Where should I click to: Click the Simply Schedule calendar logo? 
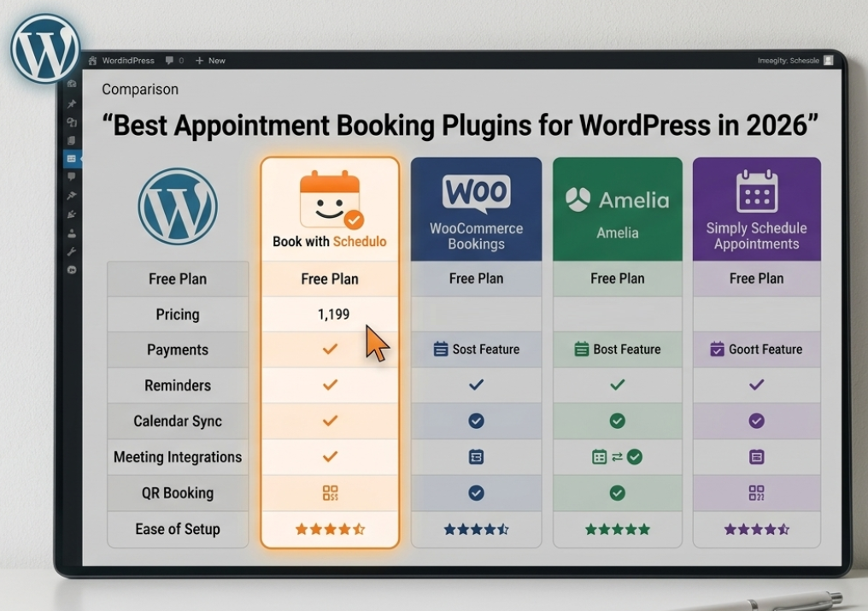(757, 191)
